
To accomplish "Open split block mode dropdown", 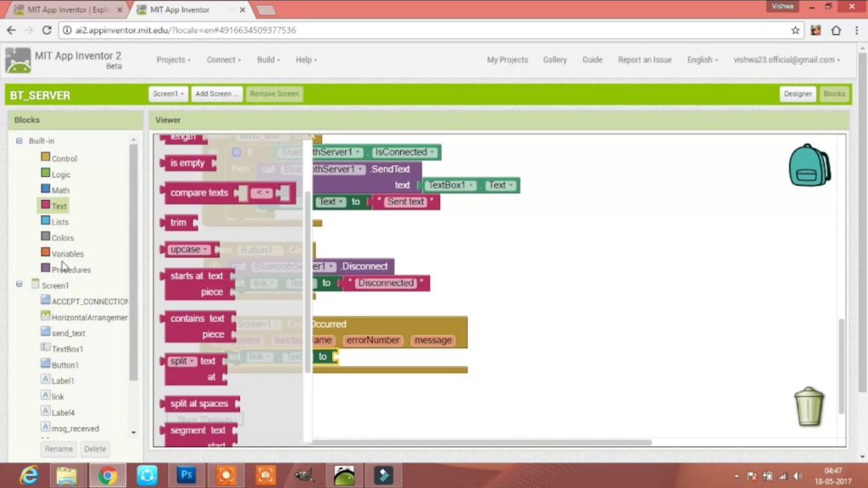I will 182,361.
